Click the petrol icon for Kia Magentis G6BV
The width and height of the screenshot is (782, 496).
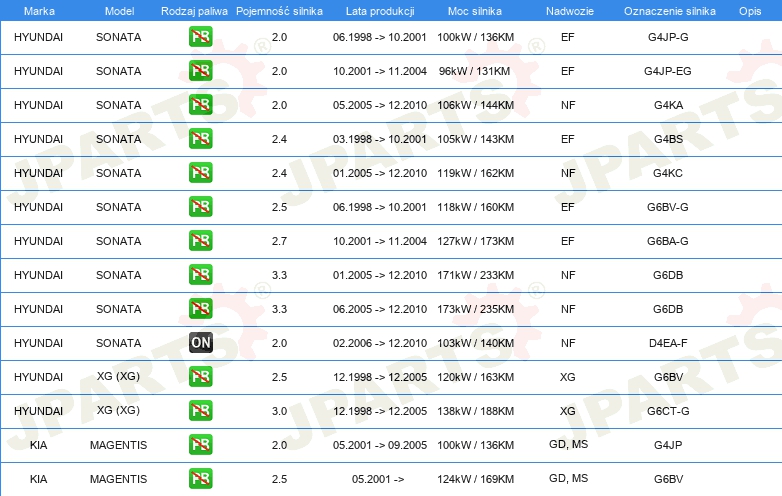pos(200,479)
